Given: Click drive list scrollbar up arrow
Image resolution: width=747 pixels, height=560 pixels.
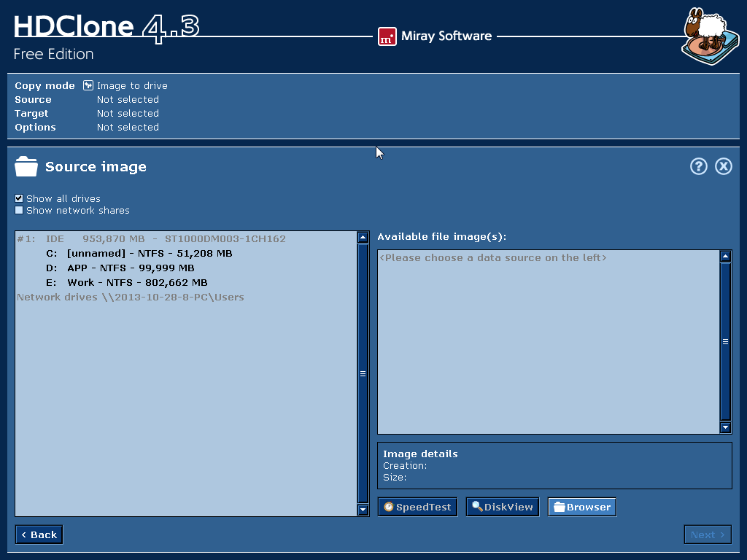Looking at the screenshot, I should [363, 237].
